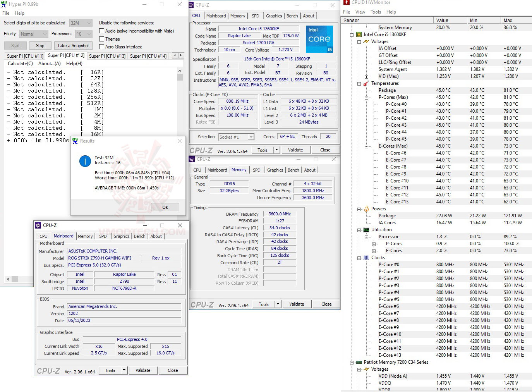The width and height of the screenshot is (532, 392).
Task: Toggle Audio (solve incompatibility with Vista) checkbox
Action: [x=102, y=31]
